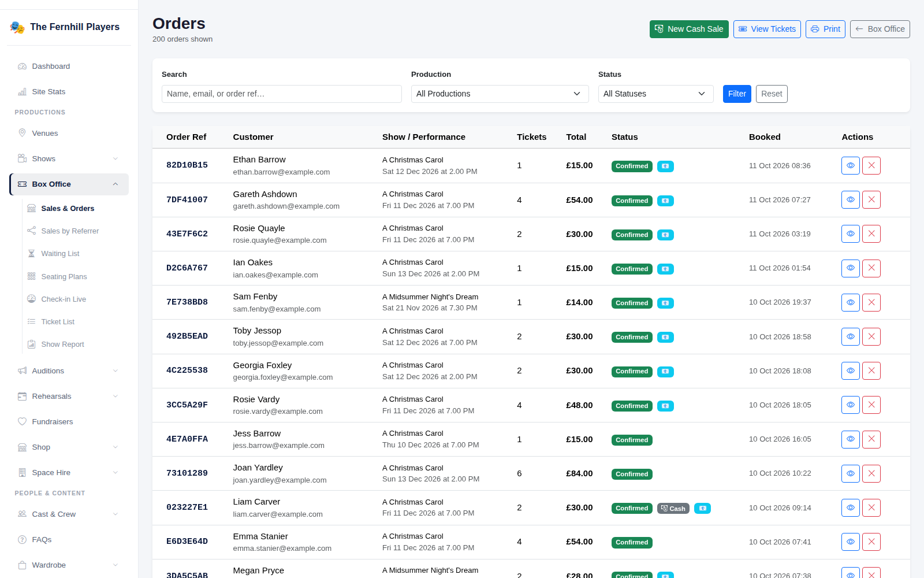Expand the Shows sidebar section
Viewport: 924px width, 578px height.
[69, 159]
